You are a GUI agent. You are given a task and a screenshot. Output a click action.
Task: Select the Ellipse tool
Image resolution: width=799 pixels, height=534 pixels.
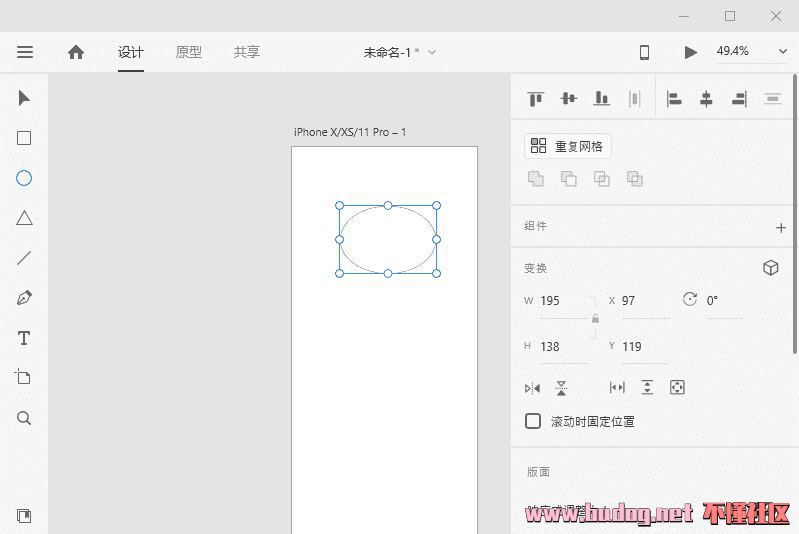pos(24,178)
